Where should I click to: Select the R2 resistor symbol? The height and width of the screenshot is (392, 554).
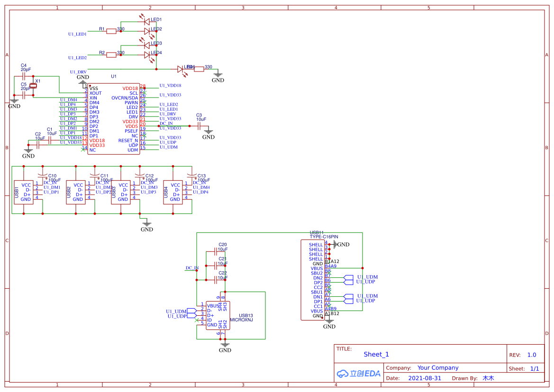111,55
